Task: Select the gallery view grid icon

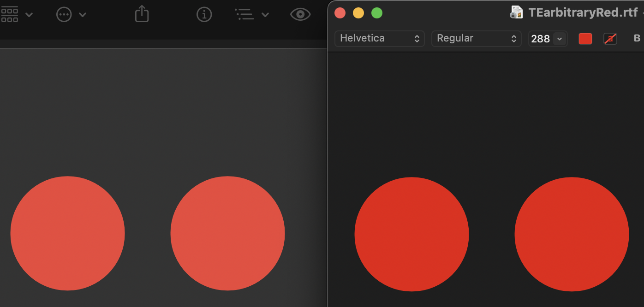Action: tap(9, 14)
